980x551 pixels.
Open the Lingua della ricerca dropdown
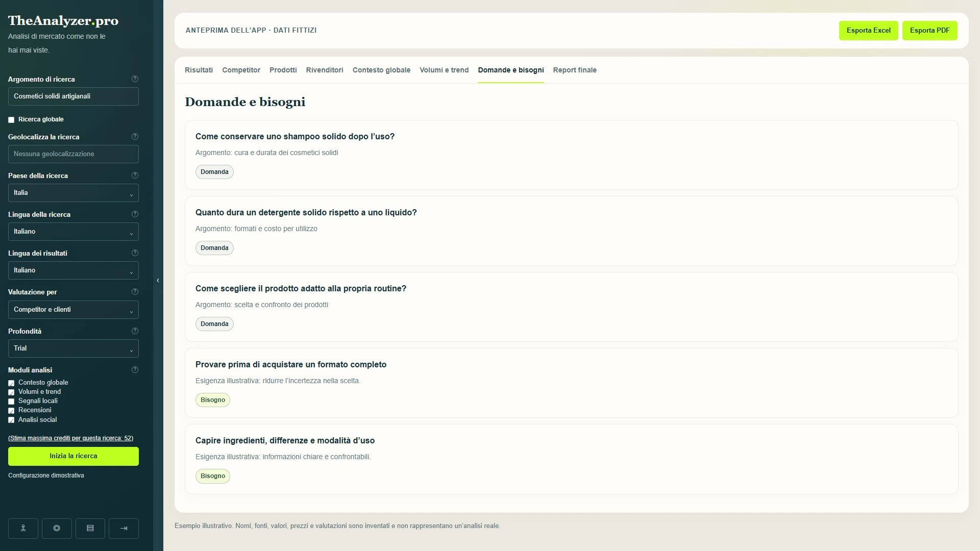(73, 232)
